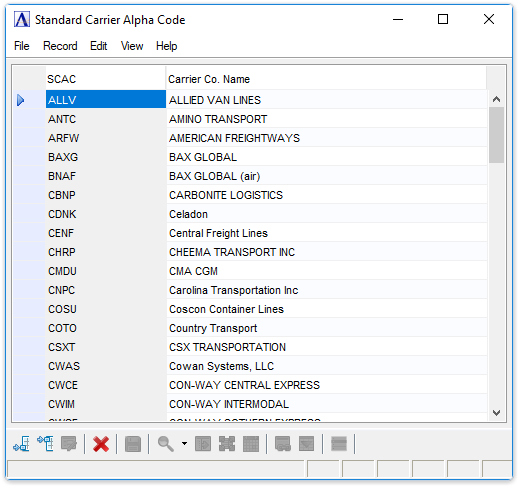This screenshot has width=522, height=489.
Task: Select the COSU SCAC cell
Action: [106, 309]
